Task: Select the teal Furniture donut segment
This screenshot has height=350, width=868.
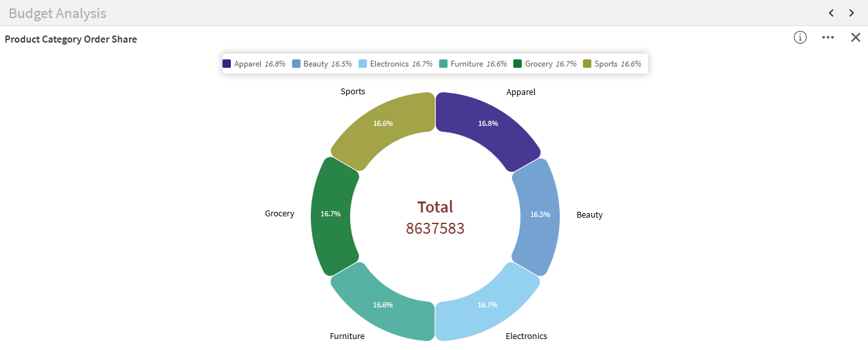Action: [383, 304]
